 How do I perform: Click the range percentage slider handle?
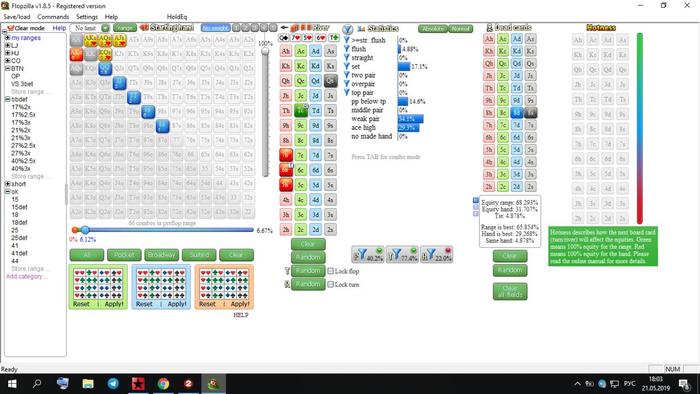point(85,230)
